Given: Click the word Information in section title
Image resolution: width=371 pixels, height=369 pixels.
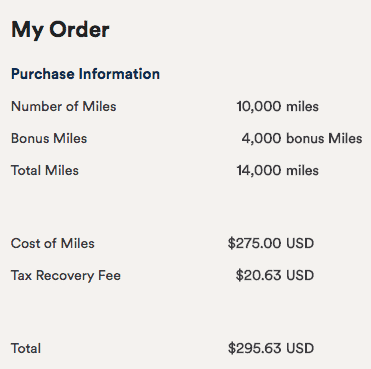Looking at the screenshot, I should click(119, 74).
